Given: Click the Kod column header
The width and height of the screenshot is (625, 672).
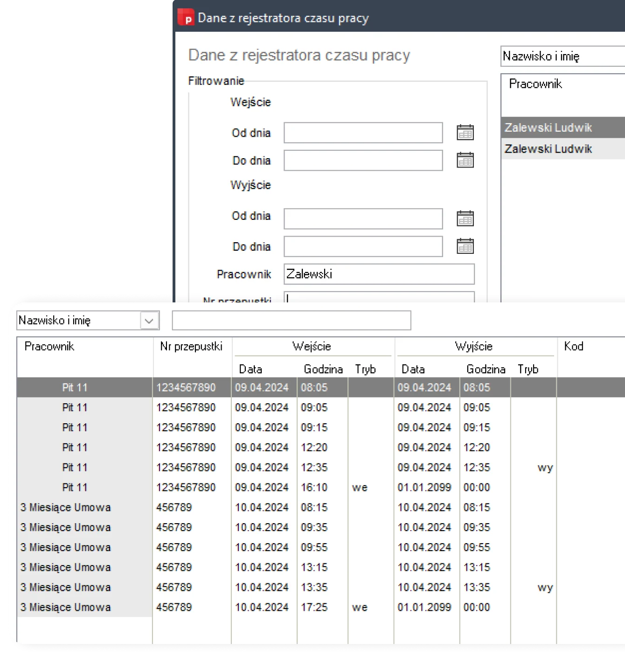Looking at the screenshot, I should tap(574, 346).
